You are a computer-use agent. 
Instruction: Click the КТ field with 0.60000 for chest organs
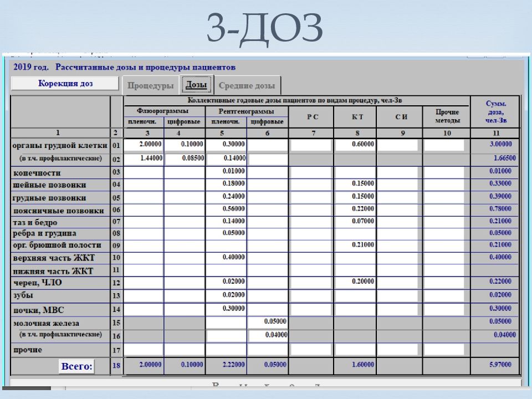(355, 145)
